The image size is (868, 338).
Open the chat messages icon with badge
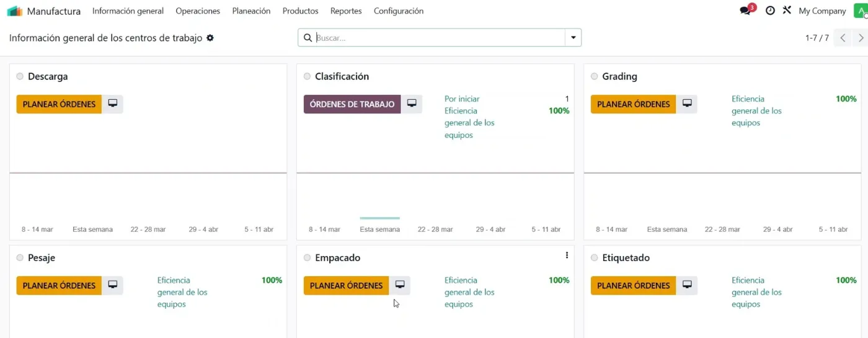click(746, 10)
